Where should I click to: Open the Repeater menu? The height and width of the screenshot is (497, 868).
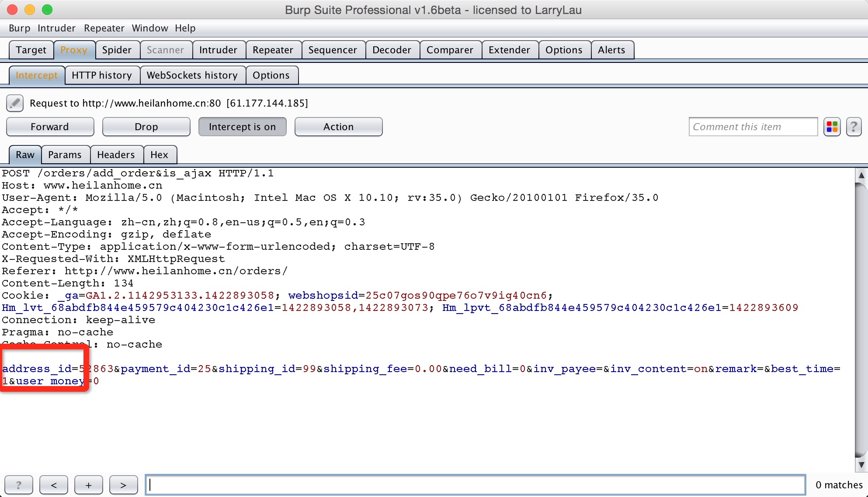(x=104, y=28)
